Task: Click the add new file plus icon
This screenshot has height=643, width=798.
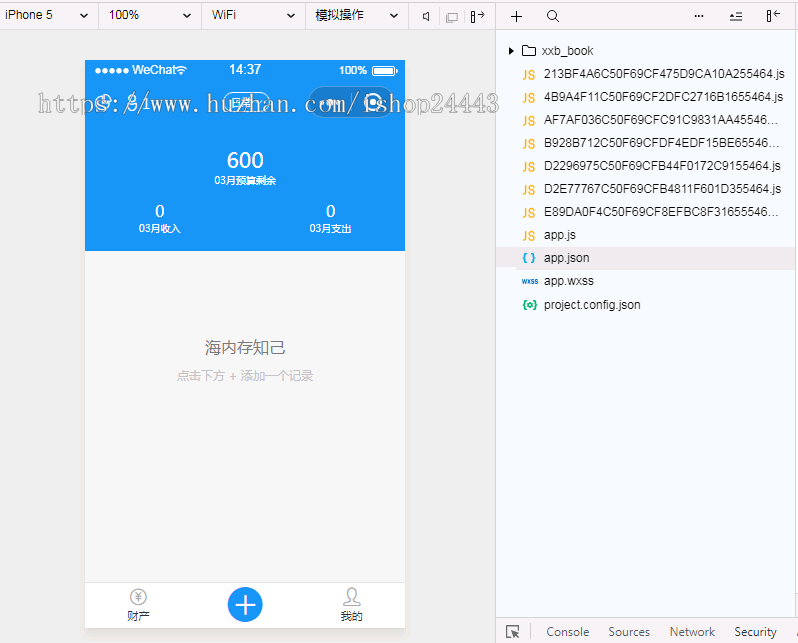Action: click(x=516, y=16)
